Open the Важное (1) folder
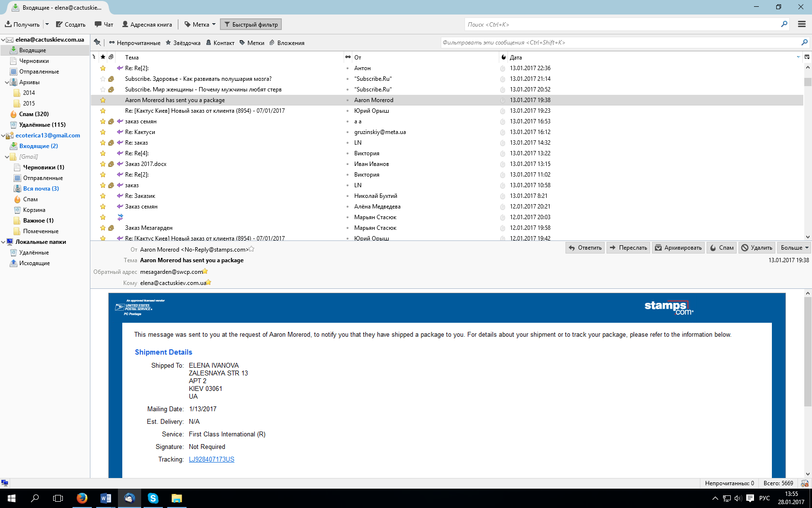Viewport: 812px width, 508px height. tap(38, 221)
